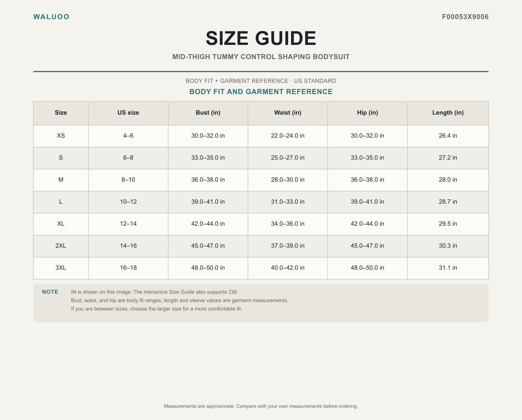Select the XL size cell
The height and width of the screenshot is (420, 522).
coord(61,224)
